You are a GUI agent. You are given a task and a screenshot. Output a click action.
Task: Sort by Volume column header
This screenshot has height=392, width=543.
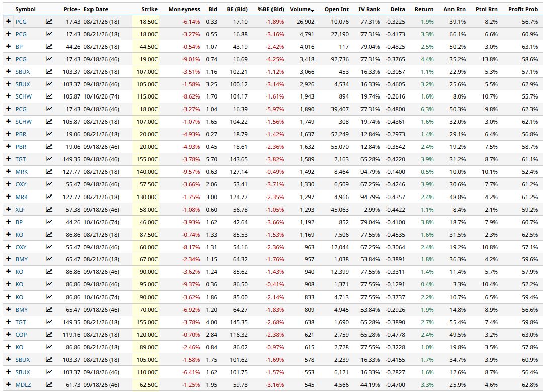302,9
